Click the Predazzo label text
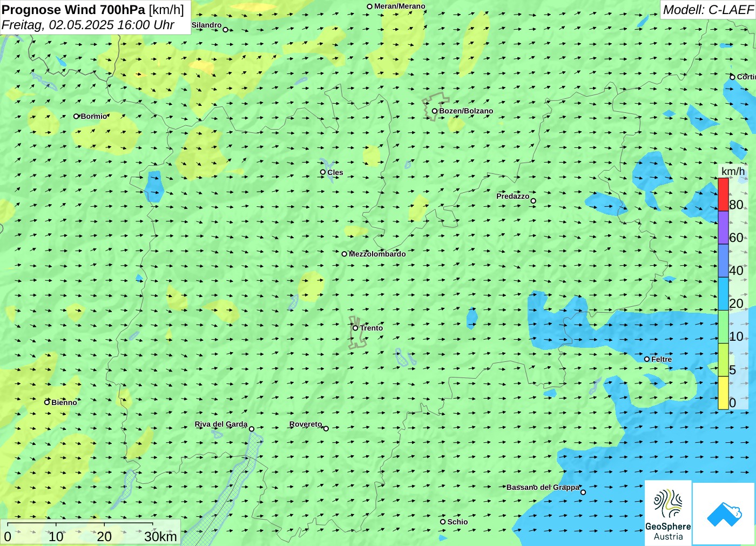 tap(513, 196)
